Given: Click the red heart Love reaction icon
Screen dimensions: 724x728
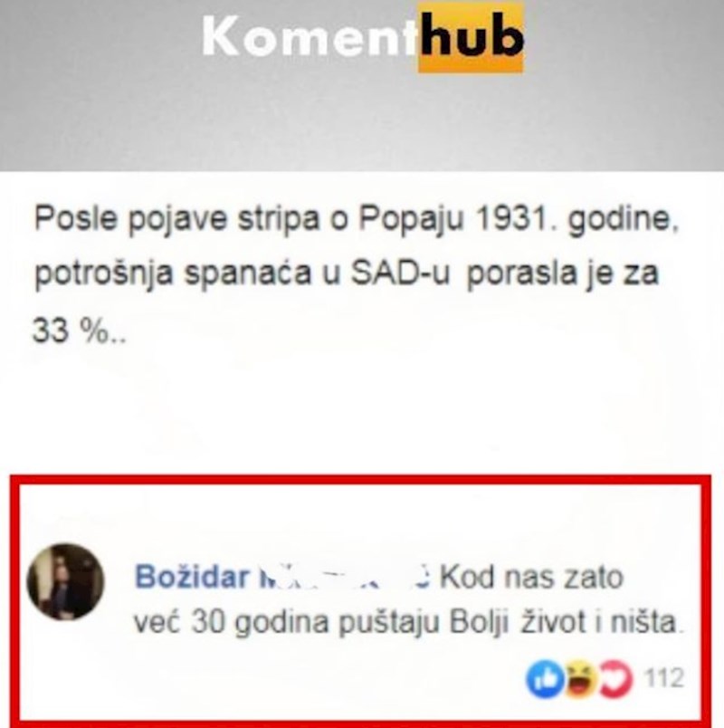Looking at the screenshot, I should pos(616,678).
